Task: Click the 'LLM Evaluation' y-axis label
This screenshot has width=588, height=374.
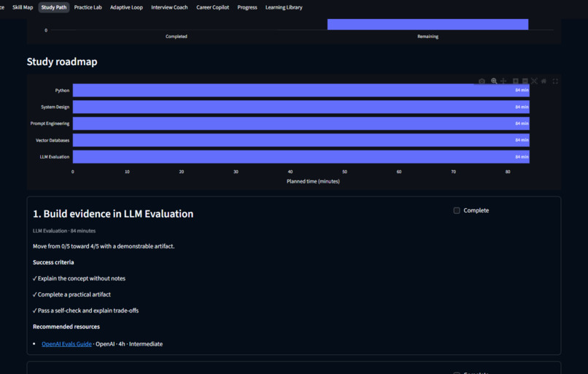Action: [x=55, y=157]
